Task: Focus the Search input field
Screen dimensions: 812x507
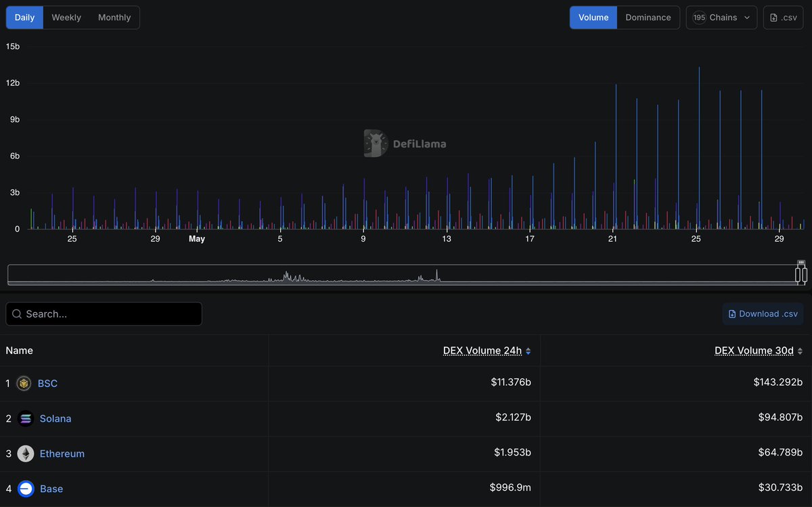Action: (104, 314)
